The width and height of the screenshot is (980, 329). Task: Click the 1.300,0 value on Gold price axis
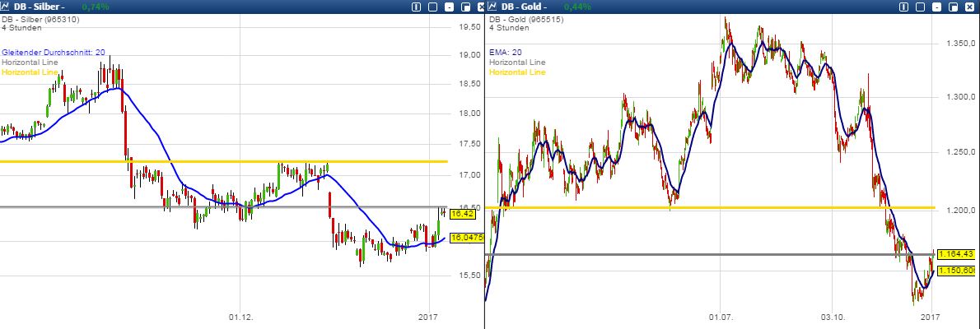[961, 97]
